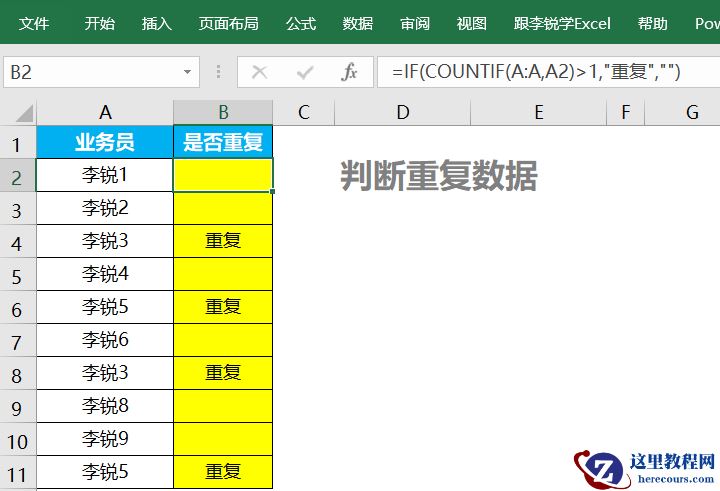Select cell 李锐5 in row 6

[105, 307]
